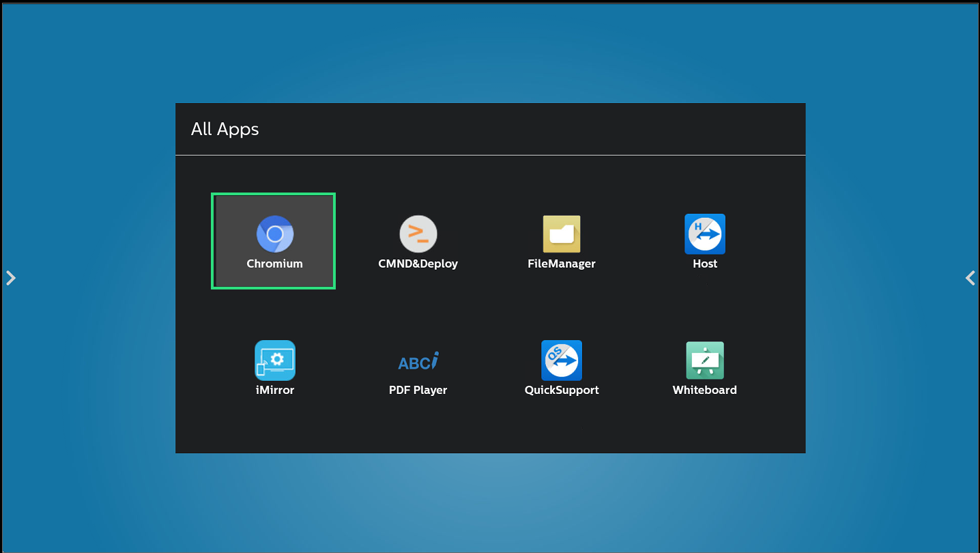Start the TeamViewer Host app icon

[x=704, y=234]
